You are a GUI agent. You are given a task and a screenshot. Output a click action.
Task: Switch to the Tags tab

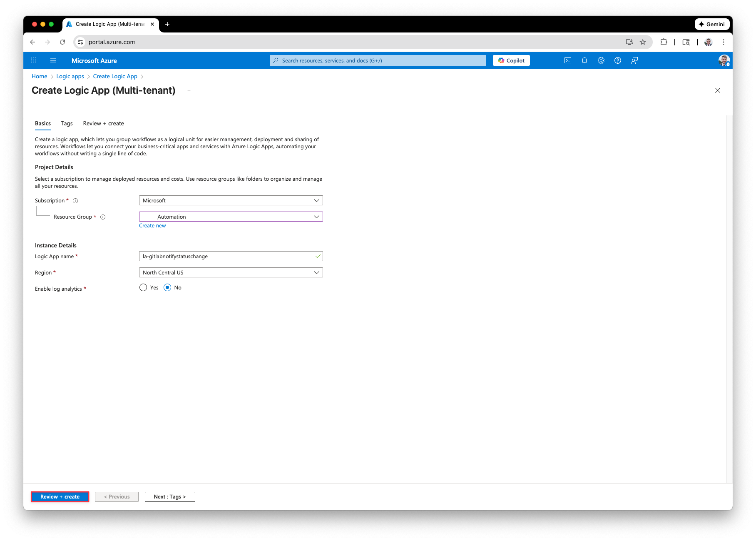tap(67, 123)
